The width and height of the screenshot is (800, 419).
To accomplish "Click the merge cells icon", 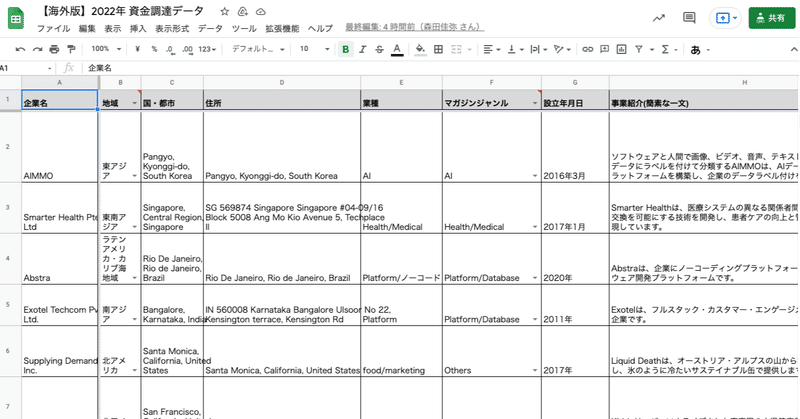I will tap(456, 50).
